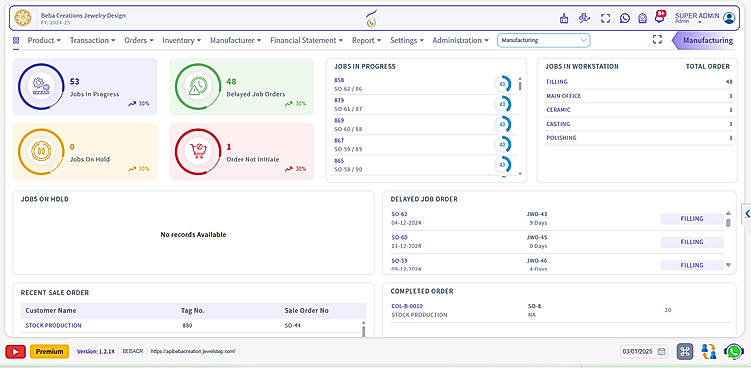
Task: Open the calendar icon in date field
Action: [x=661, y=351]
